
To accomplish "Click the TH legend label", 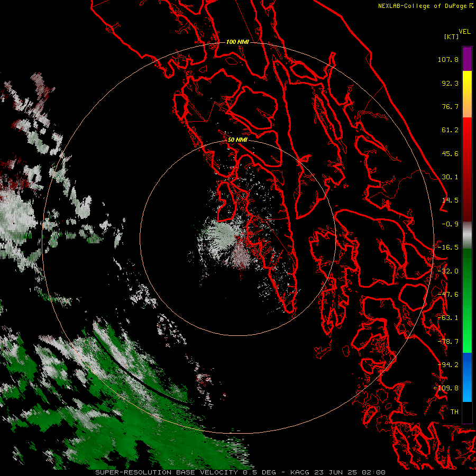I will click(x=454, y=412).
